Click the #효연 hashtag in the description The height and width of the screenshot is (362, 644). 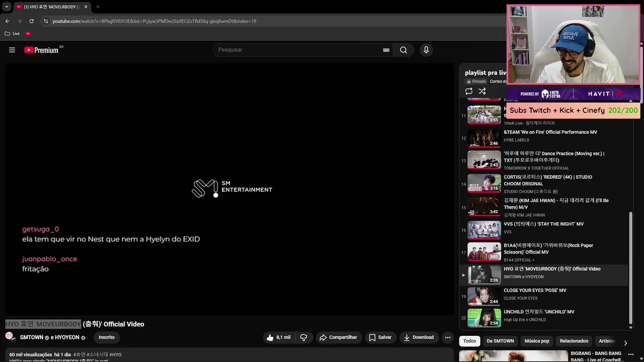pos(79,354)
